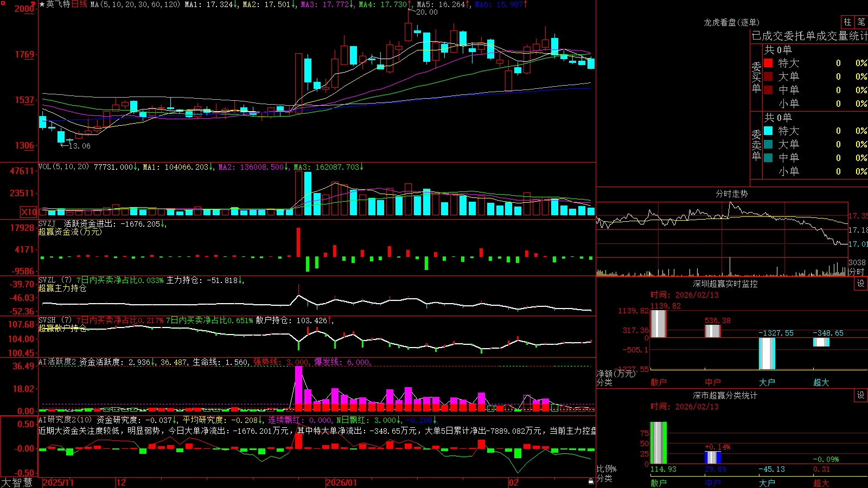Click the tall red SVZJ fund-flow spike bar
This screenshot has width=868, height=488.
pos(298,242)
